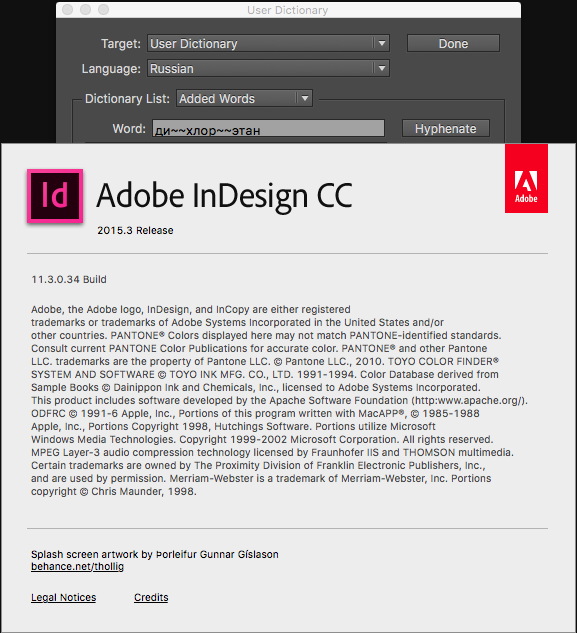
Task: Zoom the User Dictionary window
Action: coord(104,9)
